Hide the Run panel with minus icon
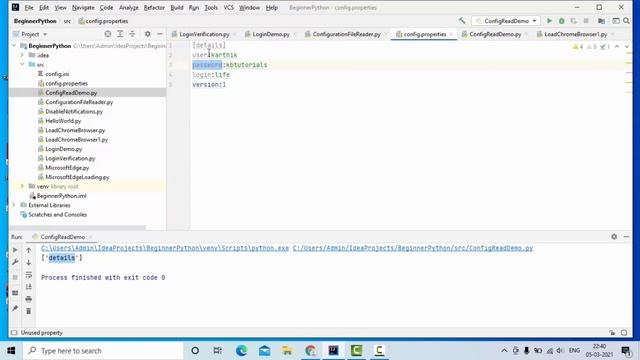 pos(626,237)
